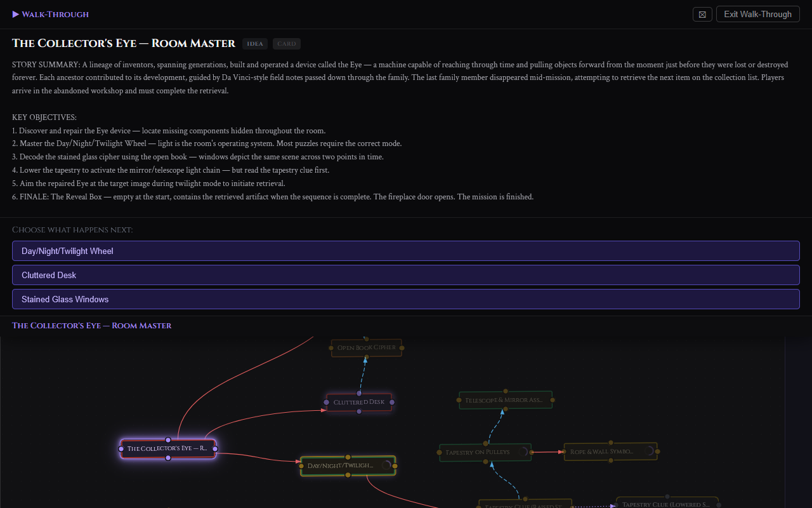812x508 pixels.
Task: Select the IDEA tab badge
Action: point(255,44)
